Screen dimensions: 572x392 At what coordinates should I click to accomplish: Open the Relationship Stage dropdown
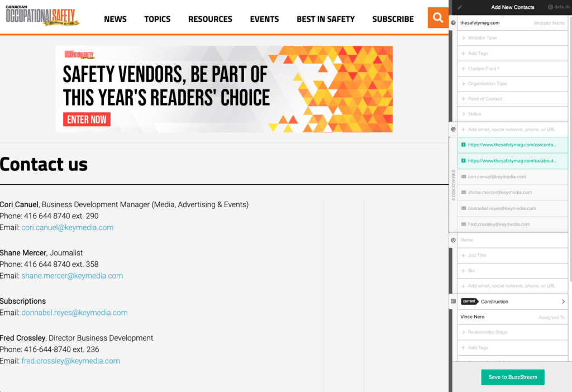(512, 332)
